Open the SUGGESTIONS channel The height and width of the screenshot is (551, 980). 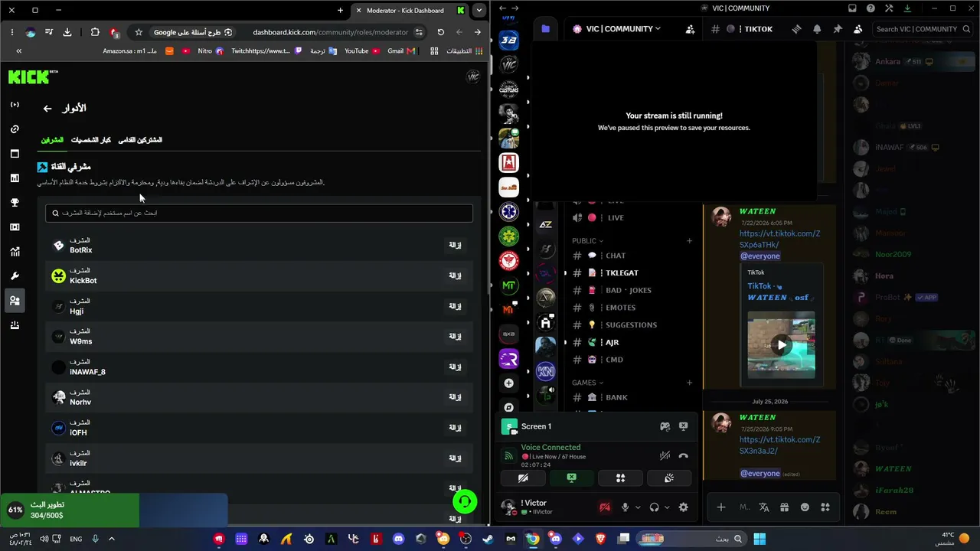click(x=630, y=325)
